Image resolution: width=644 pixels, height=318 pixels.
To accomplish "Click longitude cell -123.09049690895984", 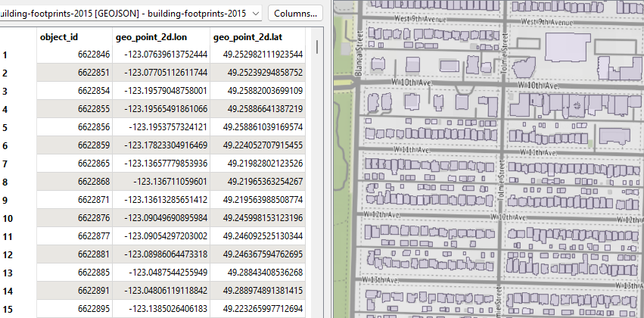I will point(161,218).
